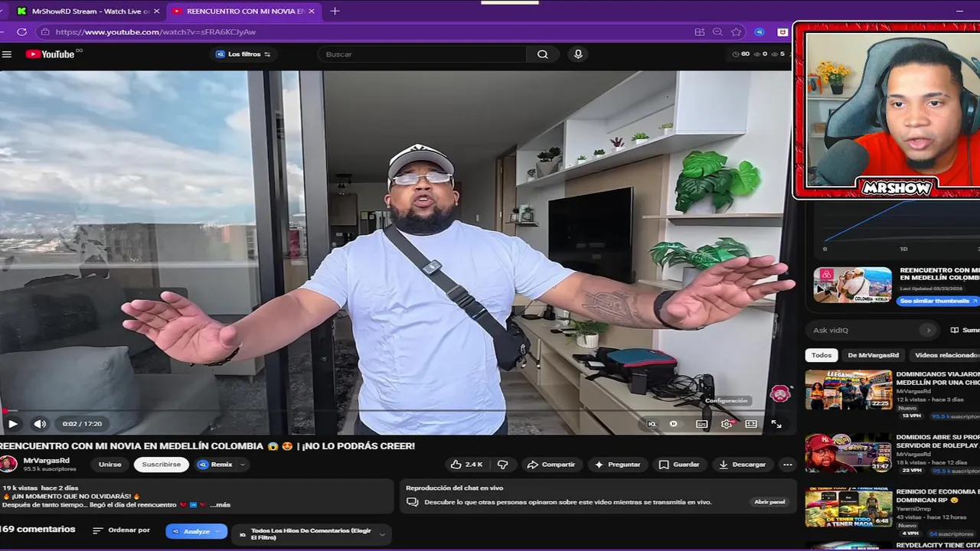Click the Suscribirse button

click(x=161, y=465)
